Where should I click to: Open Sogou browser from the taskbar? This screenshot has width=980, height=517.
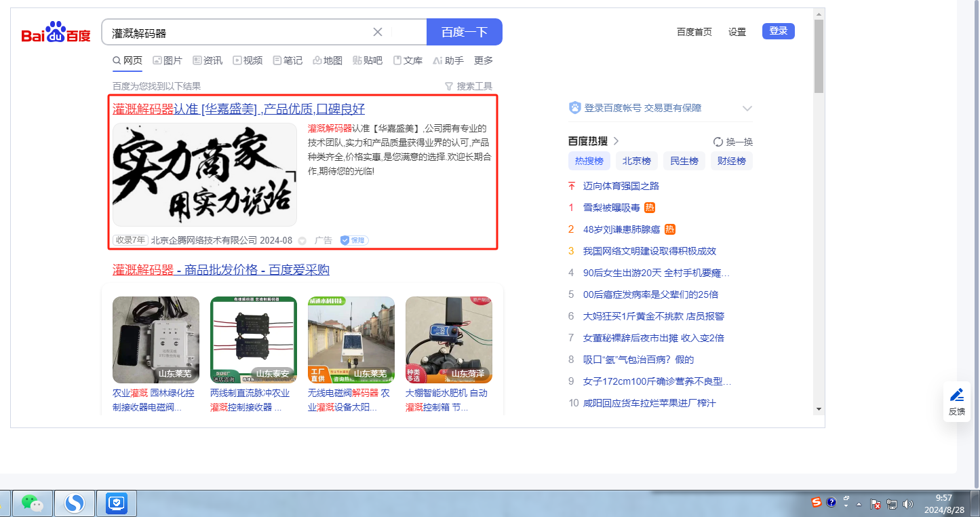point(74,503)
